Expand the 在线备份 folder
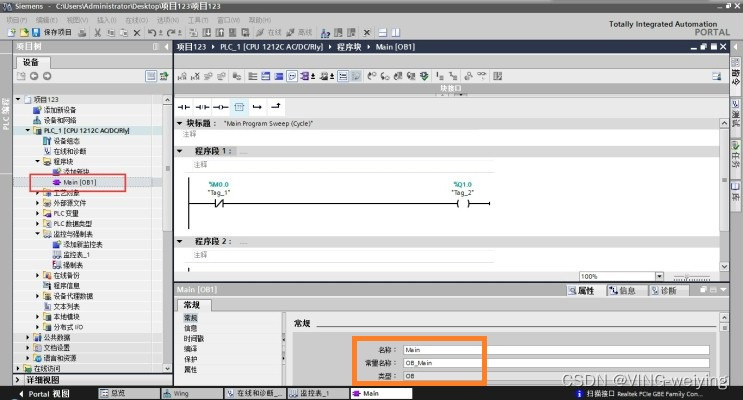The width and height of the screenshot is (743, 400). pyautogui.click(x=37, y=275)
